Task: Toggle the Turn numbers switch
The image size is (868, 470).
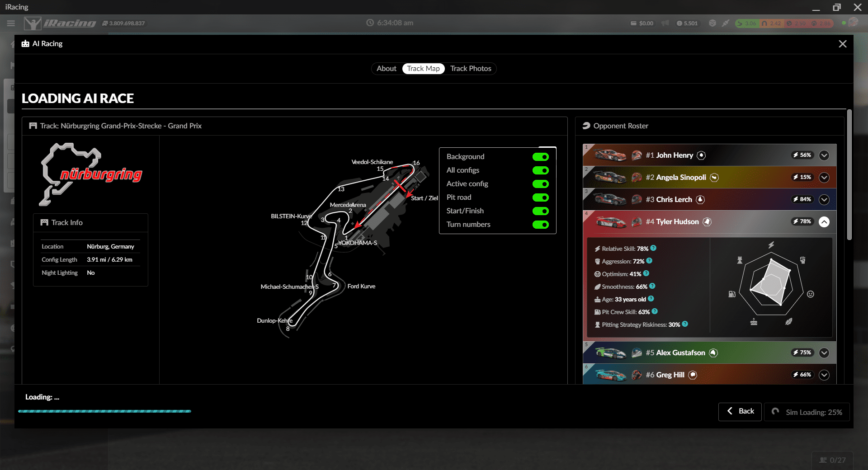Action: click(540, 225)
